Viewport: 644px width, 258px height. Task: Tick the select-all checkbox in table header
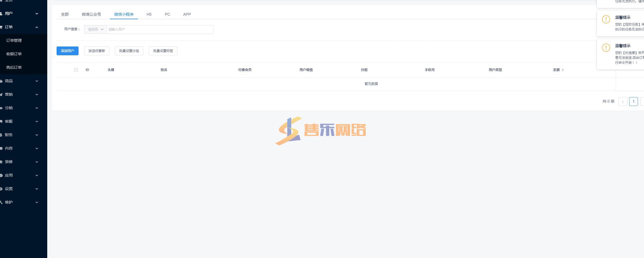coord(76,70)
